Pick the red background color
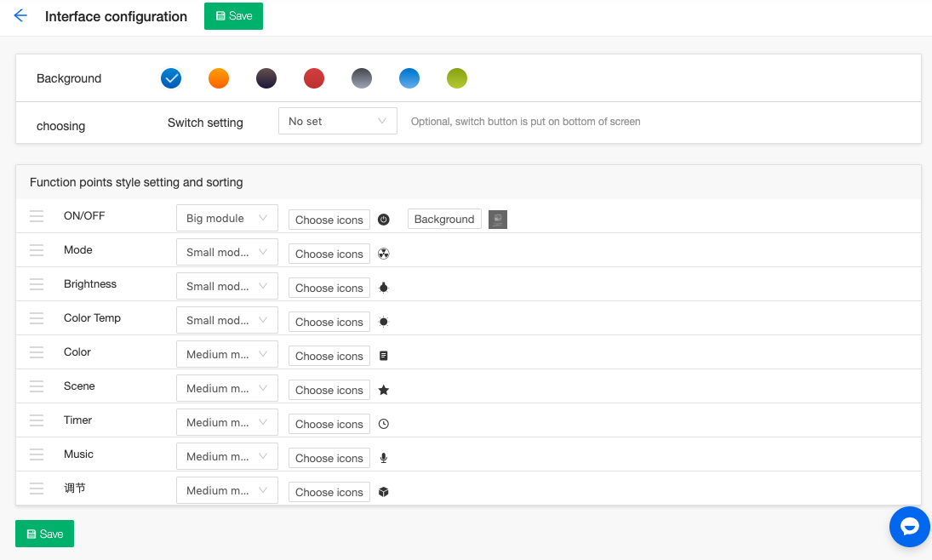The height and width of the screenshot is (560, 932). 314,78
